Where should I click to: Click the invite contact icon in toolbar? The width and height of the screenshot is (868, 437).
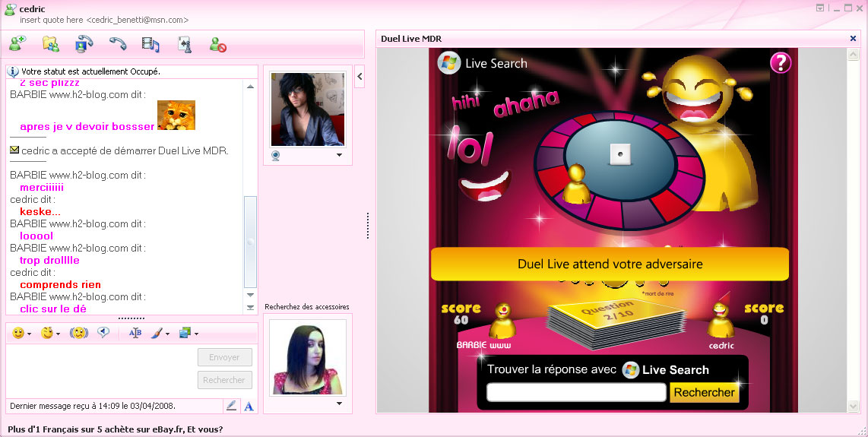click(x=17, y=44)
